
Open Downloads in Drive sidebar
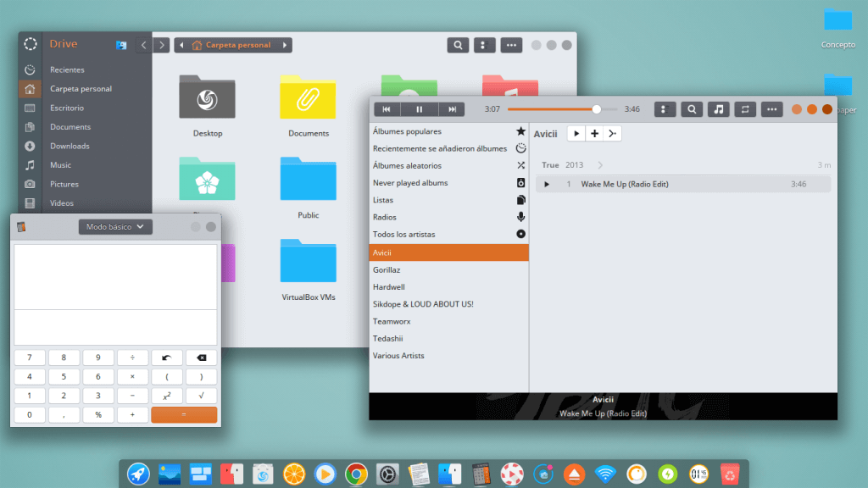[85, 146]
